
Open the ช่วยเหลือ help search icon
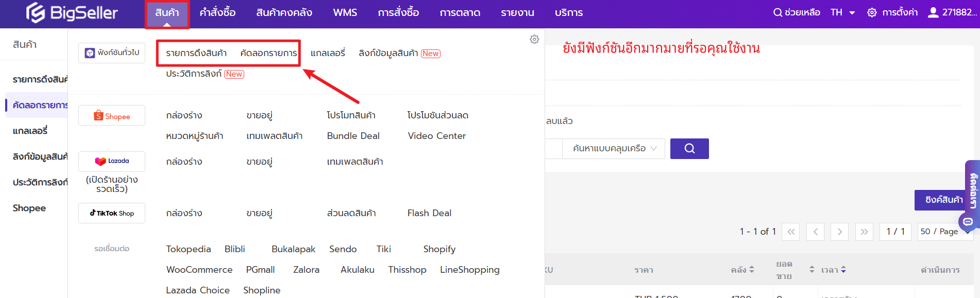778,12
